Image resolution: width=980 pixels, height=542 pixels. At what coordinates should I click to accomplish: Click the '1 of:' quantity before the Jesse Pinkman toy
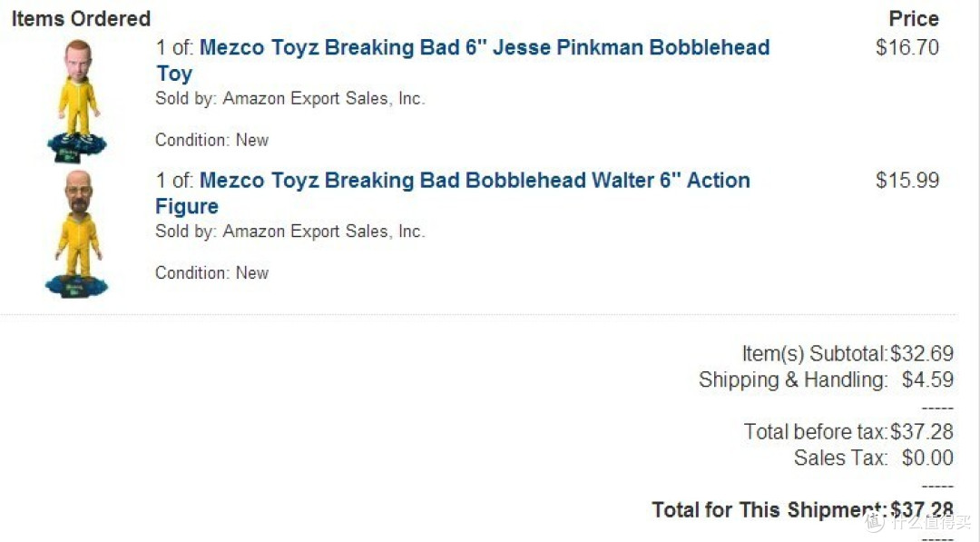point(175,47)
